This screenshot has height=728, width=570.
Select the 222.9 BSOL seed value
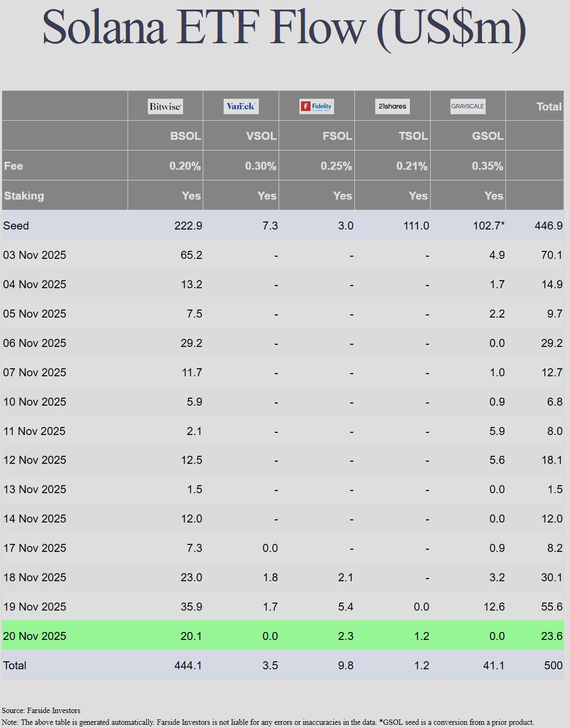pos(188,226)
